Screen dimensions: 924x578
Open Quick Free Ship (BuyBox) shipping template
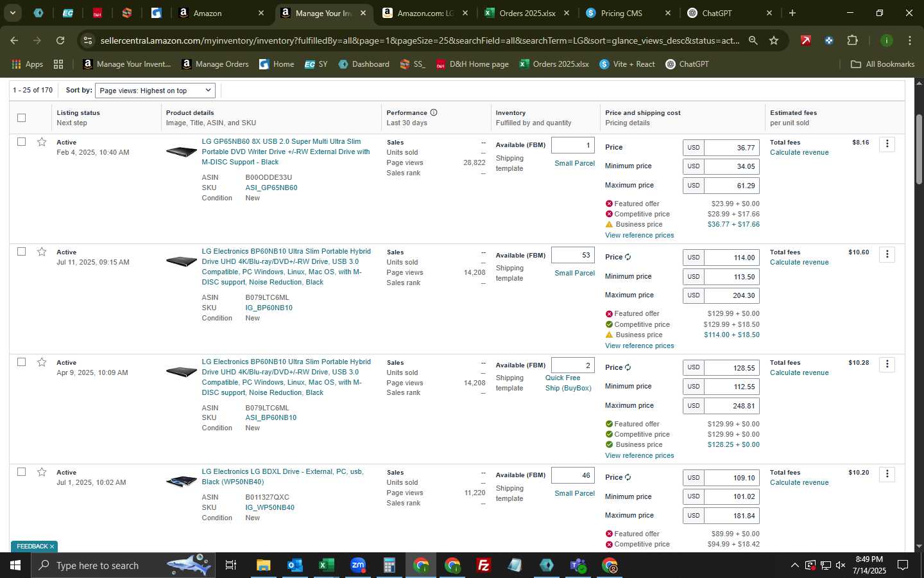pos(568,383)
